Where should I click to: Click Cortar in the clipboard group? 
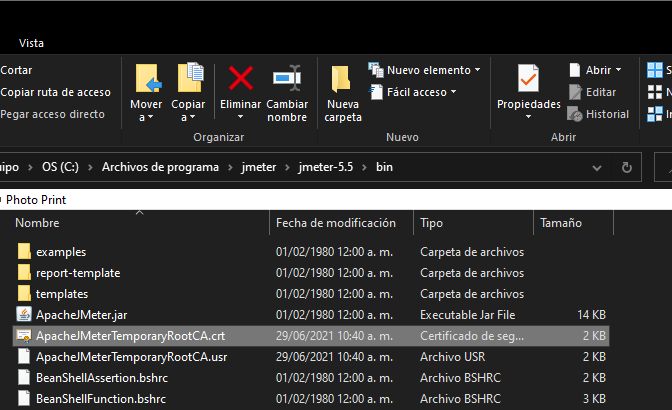(16, 70)
